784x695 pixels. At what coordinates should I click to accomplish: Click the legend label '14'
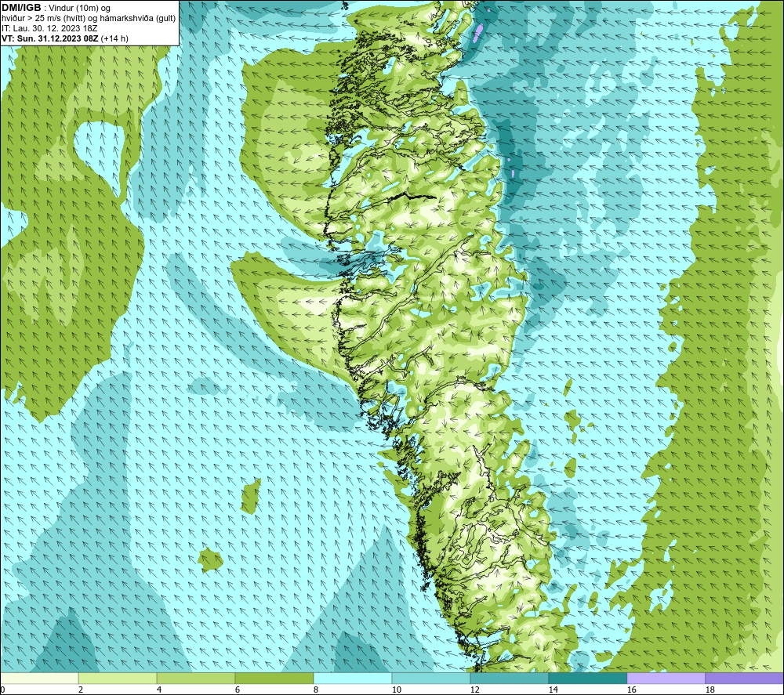553,690
